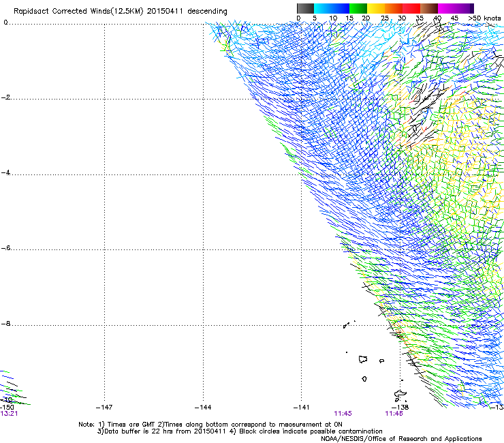Click the "45" legend scale label

click(454, 18)
